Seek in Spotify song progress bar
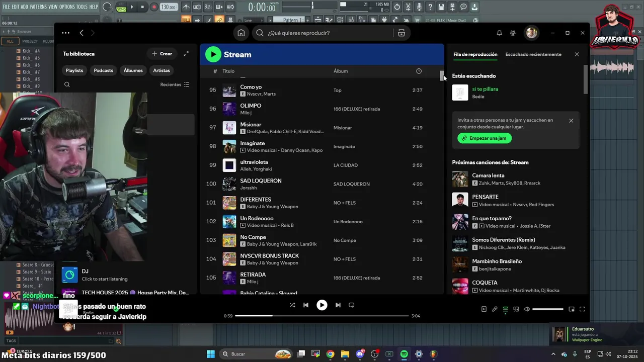 pos(322,316)
